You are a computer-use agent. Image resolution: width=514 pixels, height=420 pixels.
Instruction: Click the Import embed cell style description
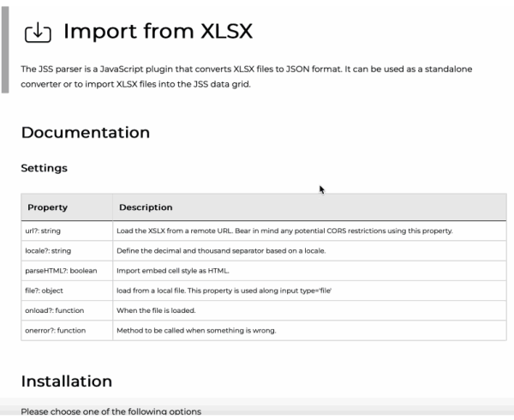point(173,271)
